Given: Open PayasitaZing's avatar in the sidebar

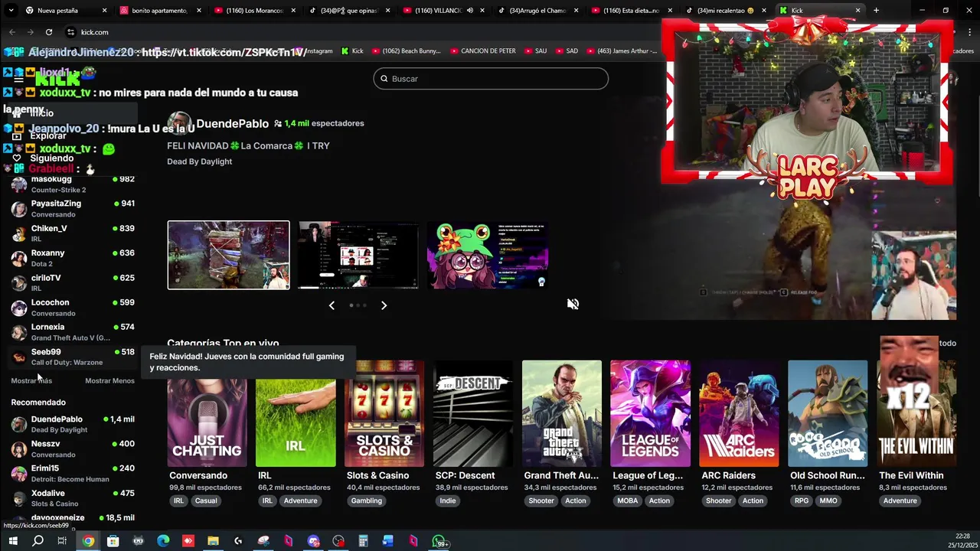Looking at the screenshot, I should click(x=19, y=209).
